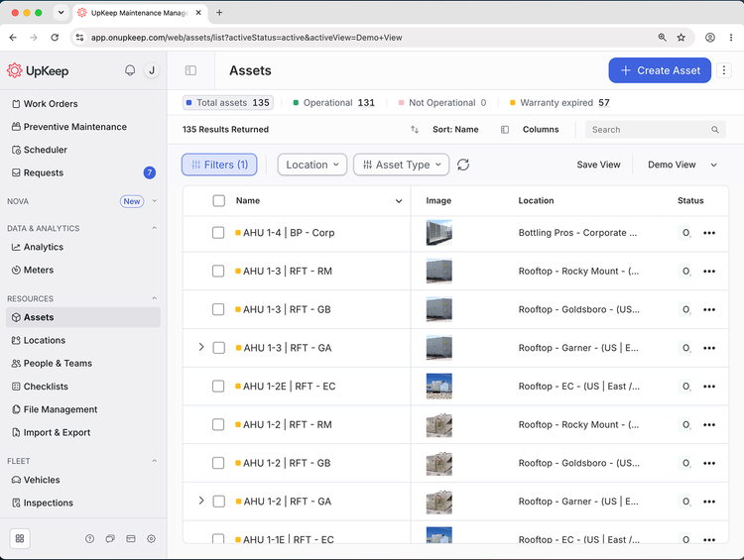Click the browser zoom magnifier icon
Screen dimensions: 744x560
point(662,38)
